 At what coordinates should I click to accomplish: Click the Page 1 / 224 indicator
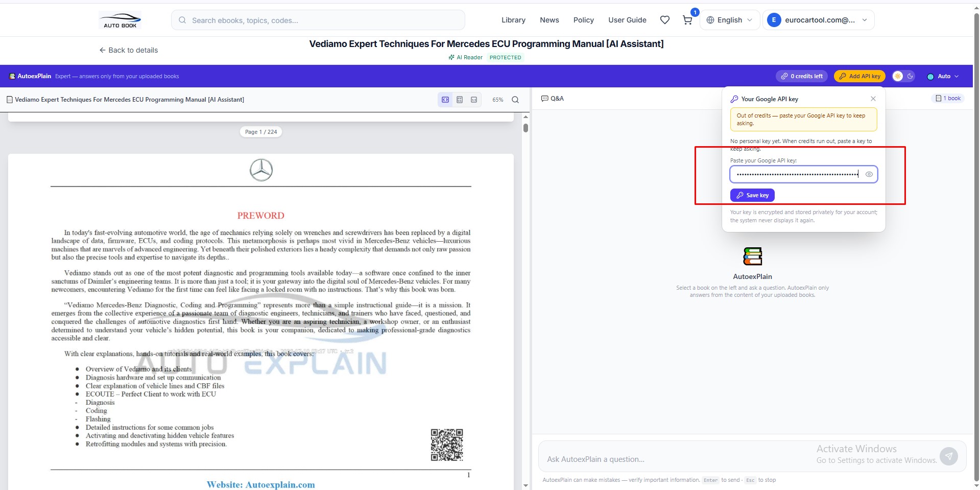pyautogui.click(x=261, y=132)
